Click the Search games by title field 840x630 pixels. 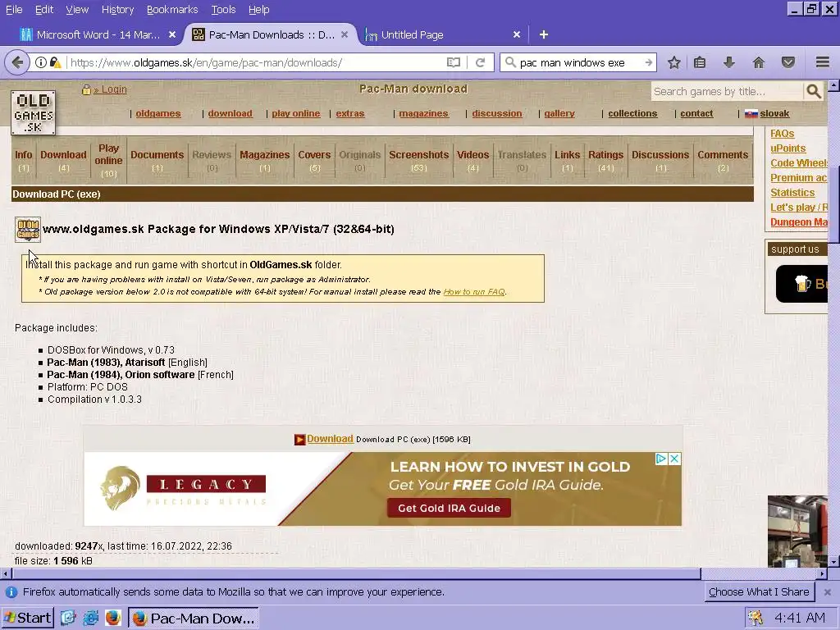[x=728, y=92]
